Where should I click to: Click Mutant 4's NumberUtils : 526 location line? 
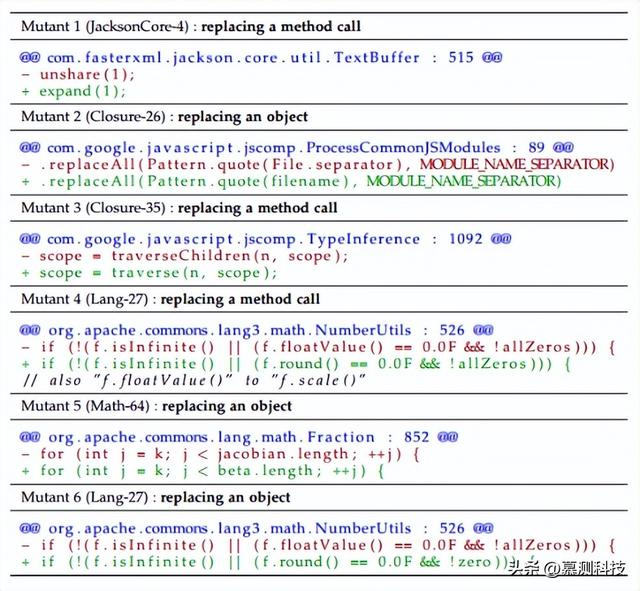click(256, 330)
